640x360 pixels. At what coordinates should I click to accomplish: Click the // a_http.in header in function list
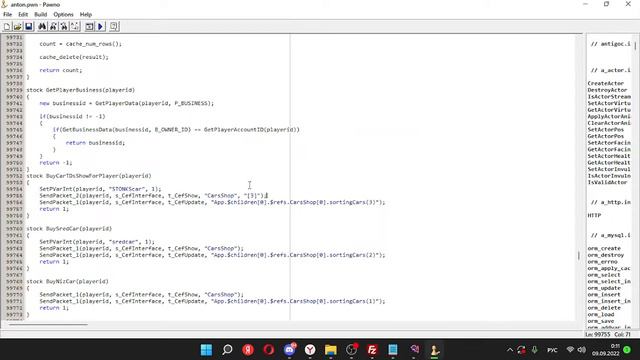click(x=610, y=202)
